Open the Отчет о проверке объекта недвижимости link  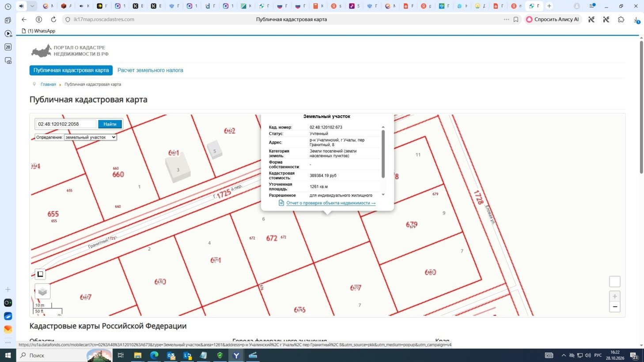click(x=331, y=203)
